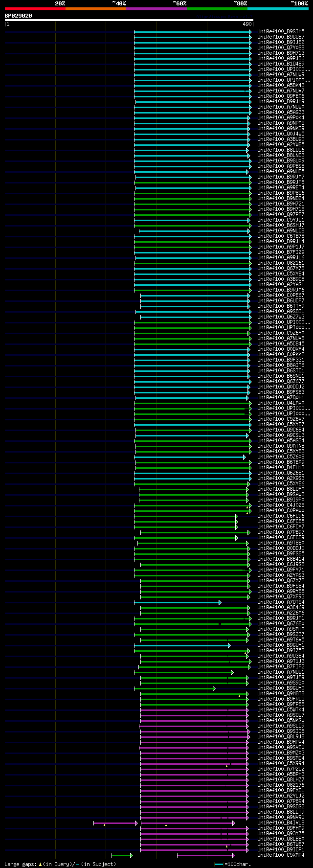Screen dimensions: 313x868
Task: Click the cyan alignment bar for B9SIM5
Action: (193, 32)
